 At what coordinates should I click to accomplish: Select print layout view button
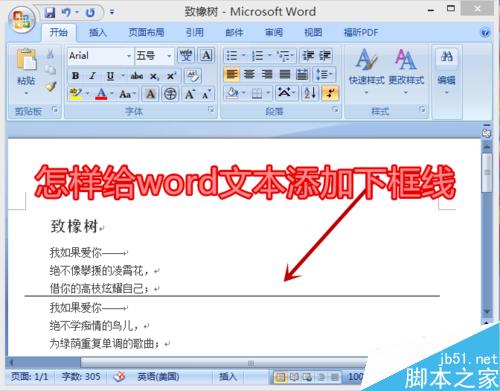280,377
